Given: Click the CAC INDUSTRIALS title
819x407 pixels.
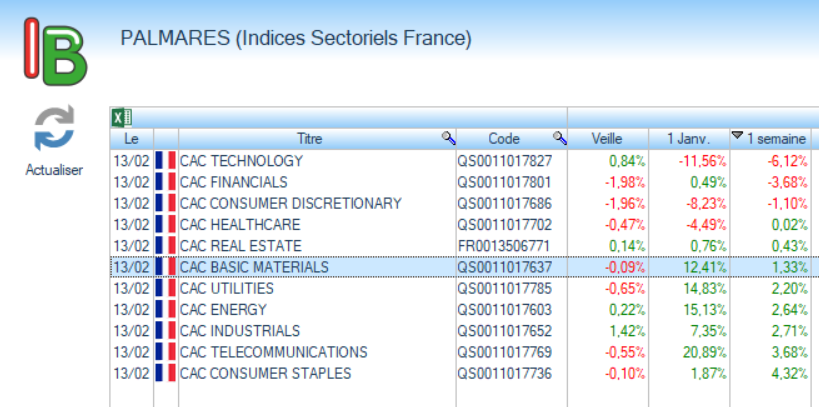Looking at the screenshot, I should pyautogui.click(x=240, y=331).
